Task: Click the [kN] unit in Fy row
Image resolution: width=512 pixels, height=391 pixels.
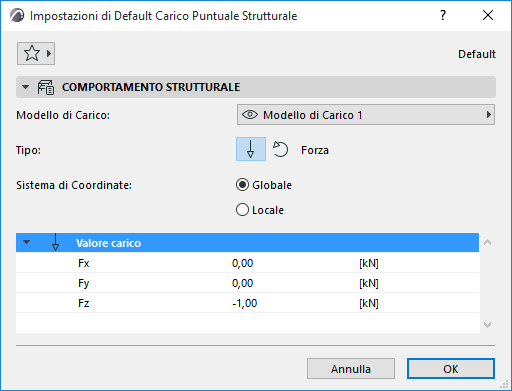Action: tap(369, 283)
